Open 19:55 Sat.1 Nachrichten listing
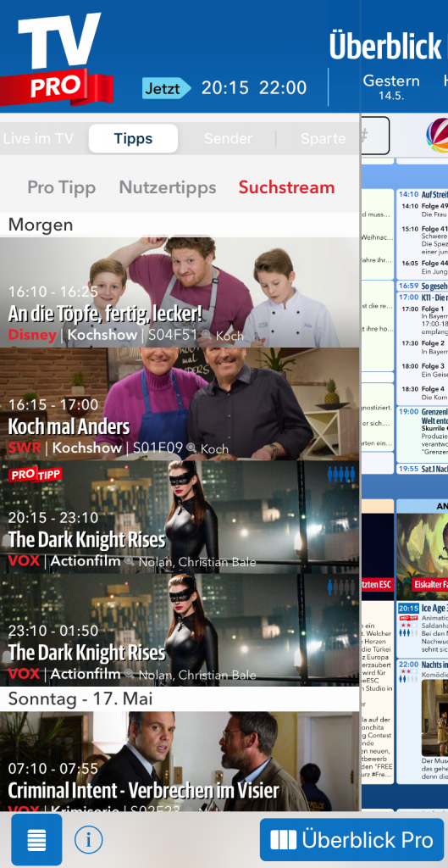This screenshot has height=868, width=448. click(423, 469)
